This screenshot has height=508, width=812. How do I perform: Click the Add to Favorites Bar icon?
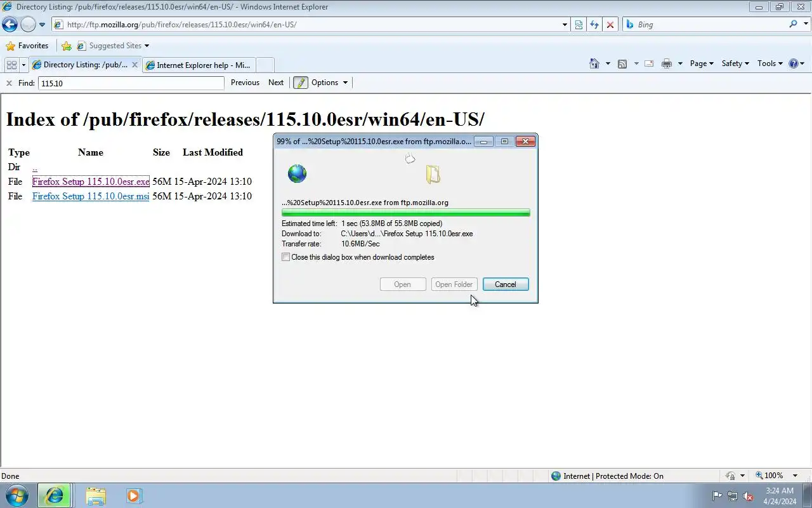coord(66,46)
